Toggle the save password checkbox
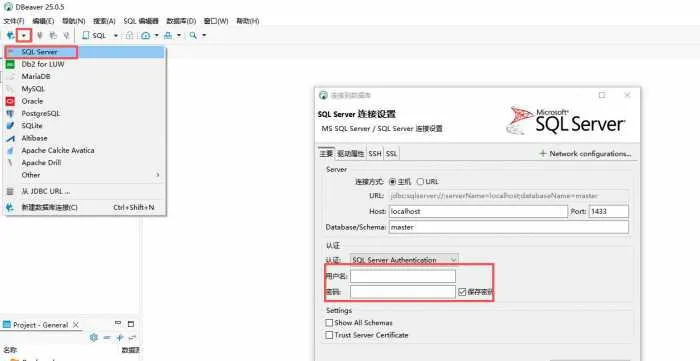The image size is (700, 361). pos(462,292)
